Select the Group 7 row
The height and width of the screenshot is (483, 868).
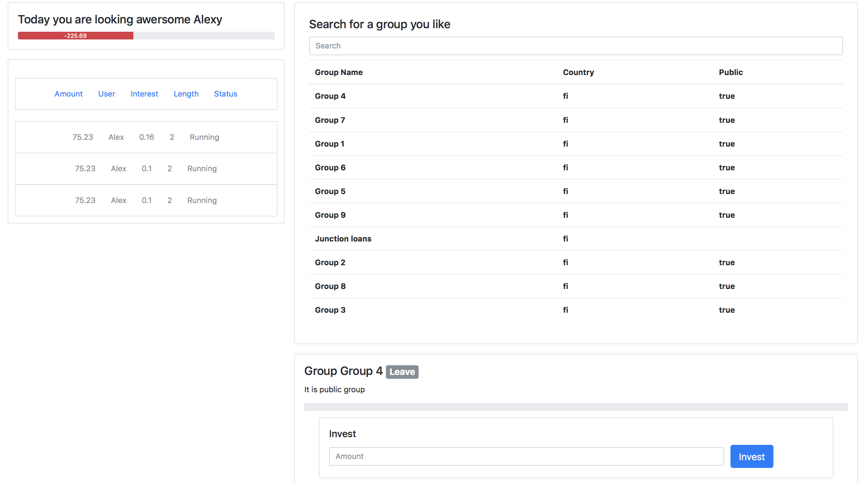330,120
